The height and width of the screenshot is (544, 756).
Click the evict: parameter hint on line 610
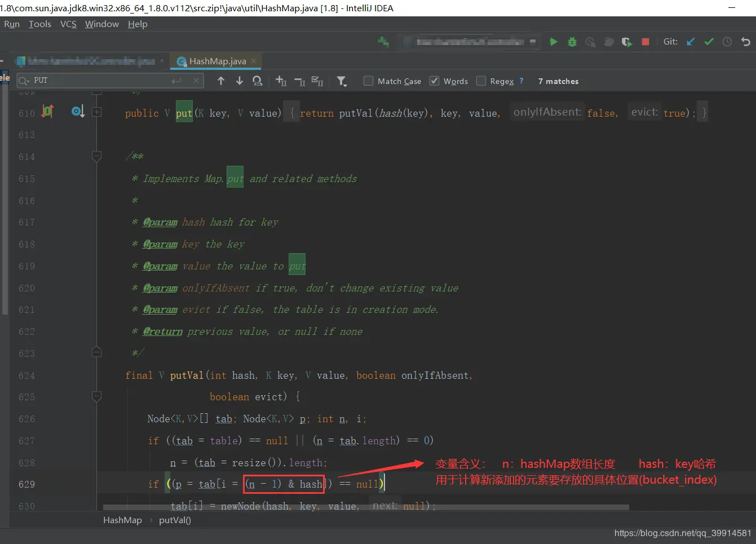point(644,112)
